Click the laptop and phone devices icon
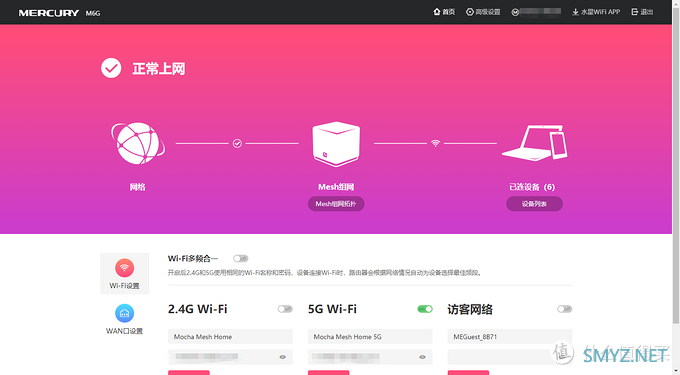Viewport: 680px width, 375px height. (535, 143)
